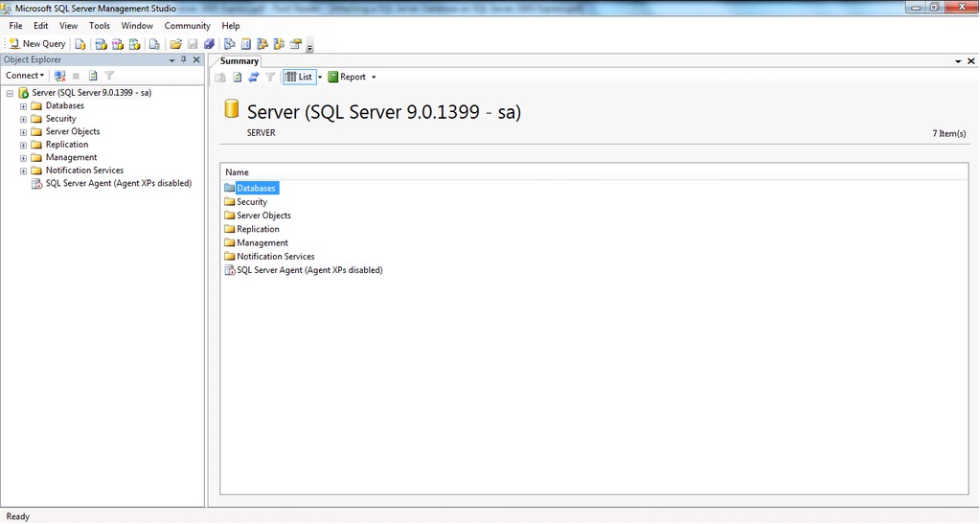Viewport: 980px width, 524px height.
Task: Expand the Security tree node
Action: pyautogui.click(x=23, y=119)
